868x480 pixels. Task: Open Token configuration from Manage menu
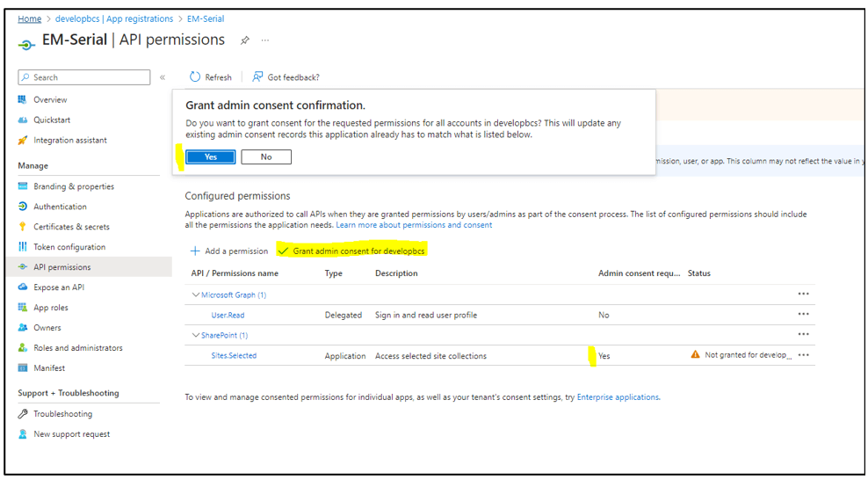click(69, 247)
